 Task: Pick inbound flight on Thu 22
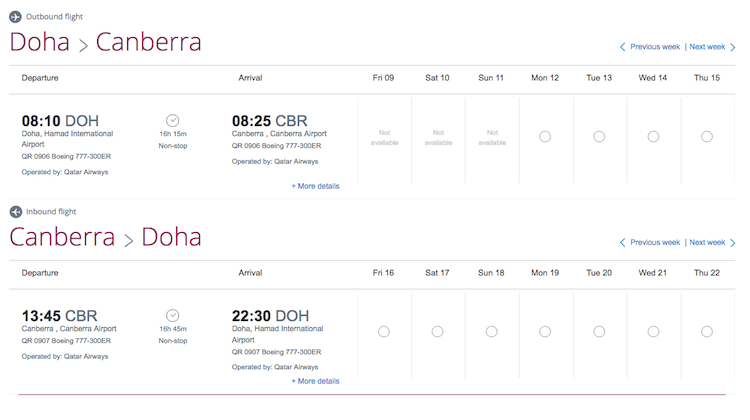coord(707,332)
